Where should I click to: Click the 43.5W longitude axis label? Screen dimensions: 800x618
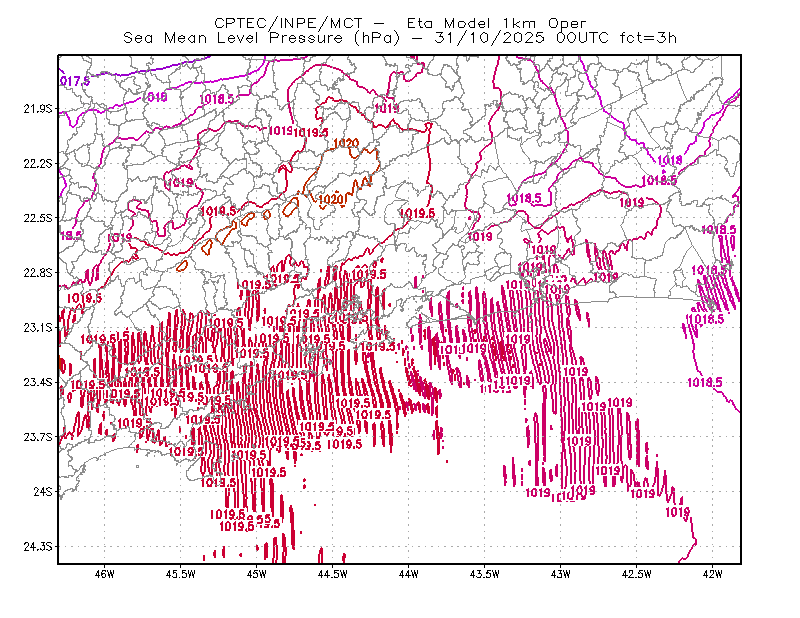pos(485,574)
